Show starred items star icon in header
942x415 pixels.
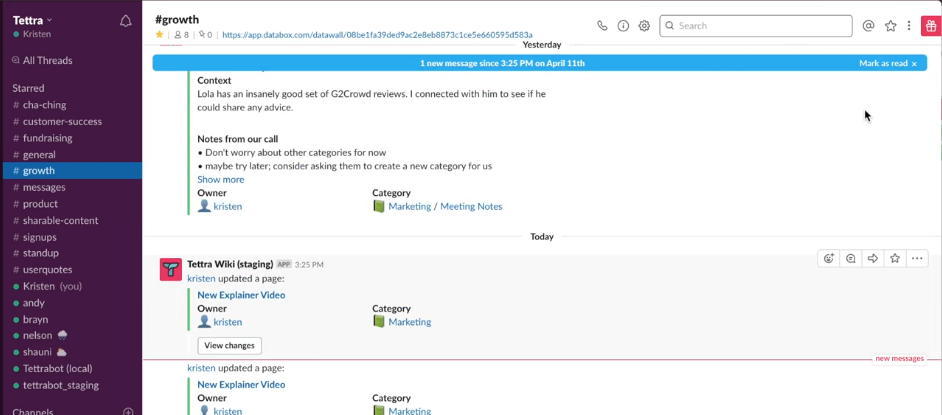click(890, 26)
